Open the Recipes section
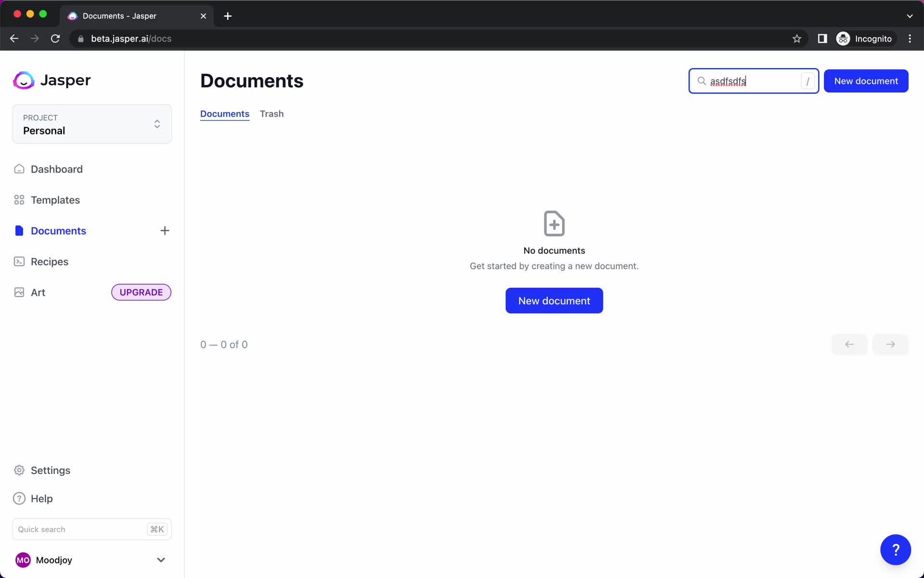Screen dimensions: 924x578 pyautogui.click(x=49, y=261)
